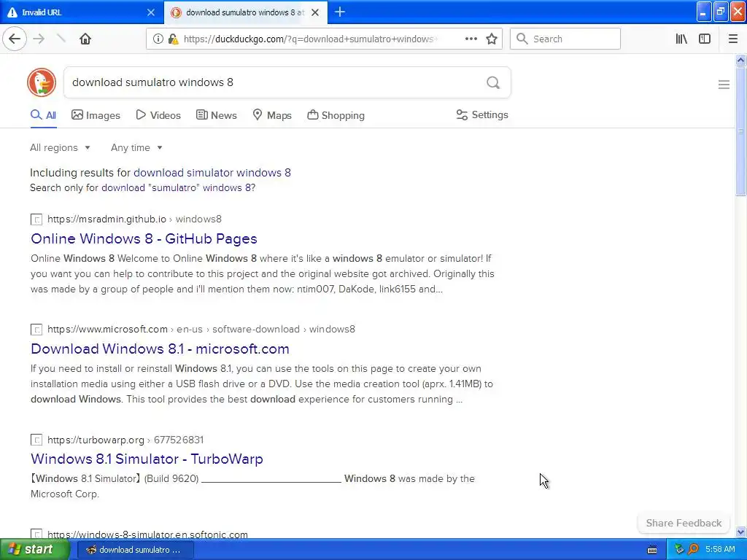Open the search Settings menu

point(482,114)
